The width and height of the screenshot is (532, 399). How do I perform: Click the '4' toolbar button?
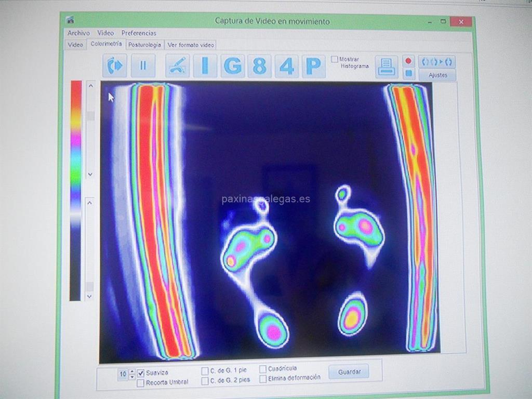click(x=286, y=66)
